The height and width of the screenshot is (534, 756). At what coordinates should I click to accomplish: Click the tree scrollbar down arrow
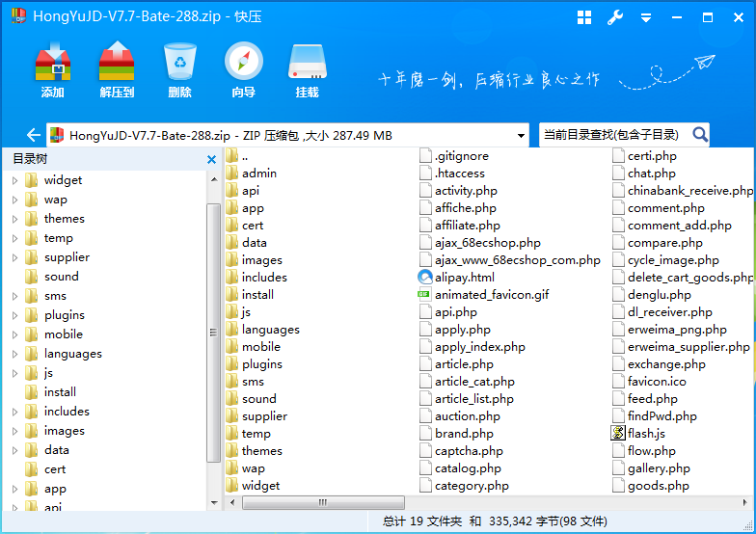tap(214, 503)
